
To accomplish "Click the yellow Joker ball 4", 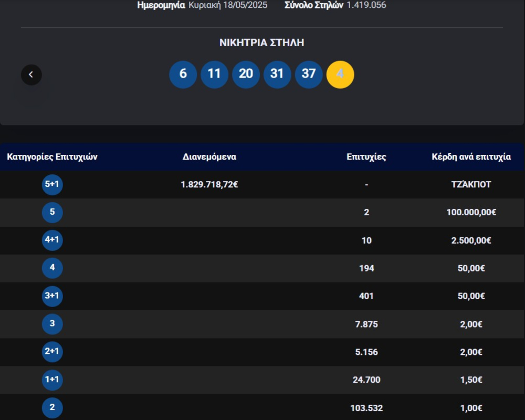I will click(340, 75).
